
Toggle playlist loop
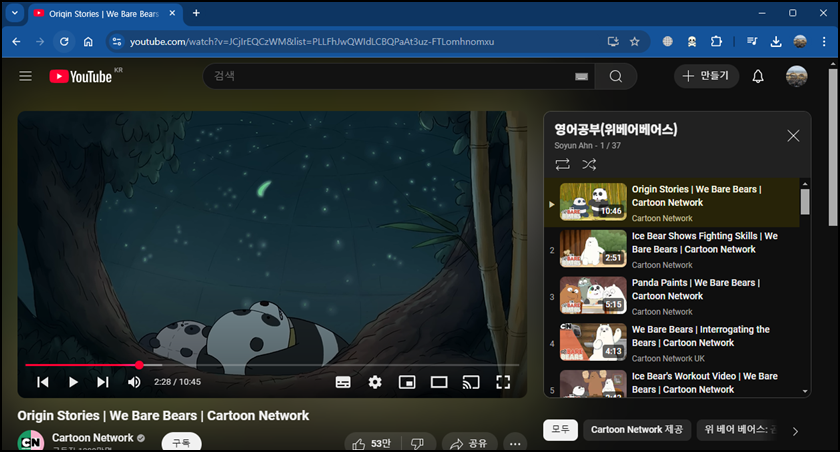[x=562, y=164]
